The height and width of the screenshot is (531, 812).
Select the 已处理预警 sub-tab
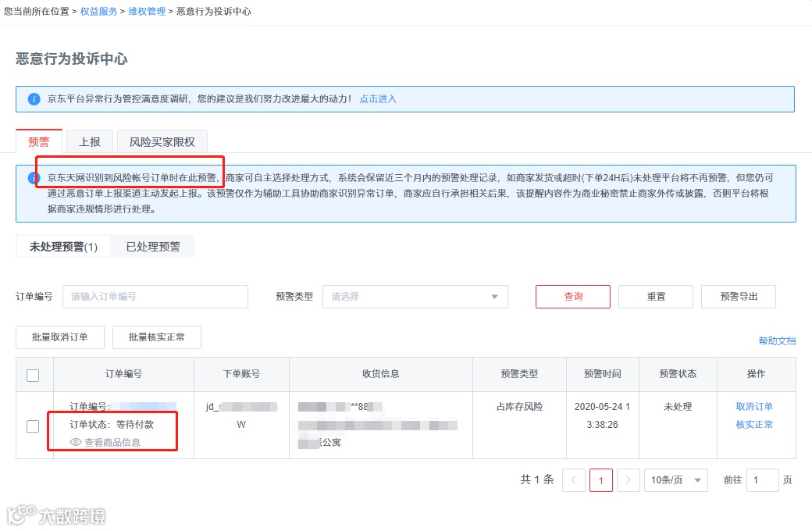coord(153,247)
